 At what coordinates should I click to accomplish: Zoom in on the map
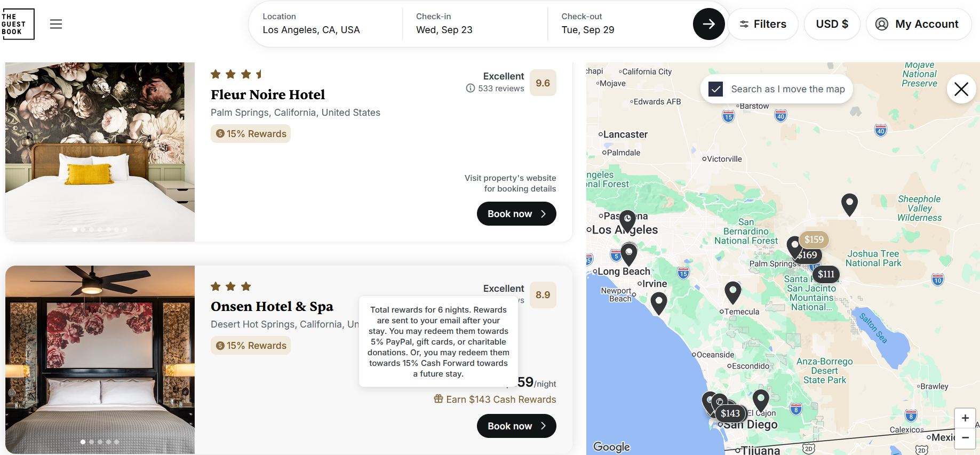click(965, 418)
